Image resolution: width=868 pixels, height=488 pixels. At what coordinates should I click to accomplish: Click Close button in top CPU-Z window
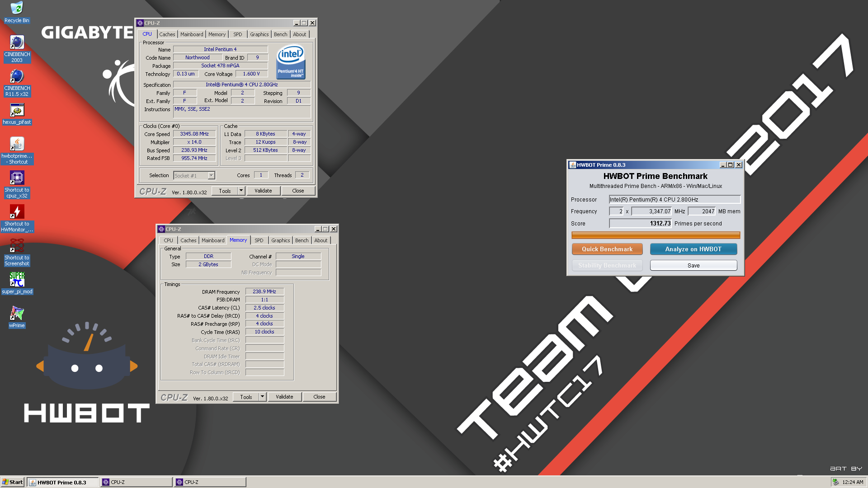click(298, 191)
